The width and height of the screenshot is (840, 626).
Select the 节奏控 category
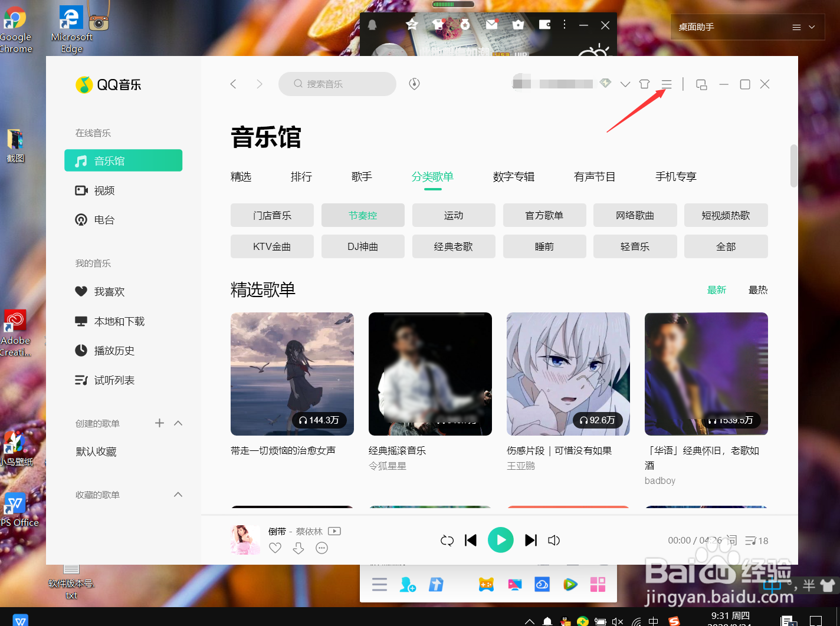(363, 215)
